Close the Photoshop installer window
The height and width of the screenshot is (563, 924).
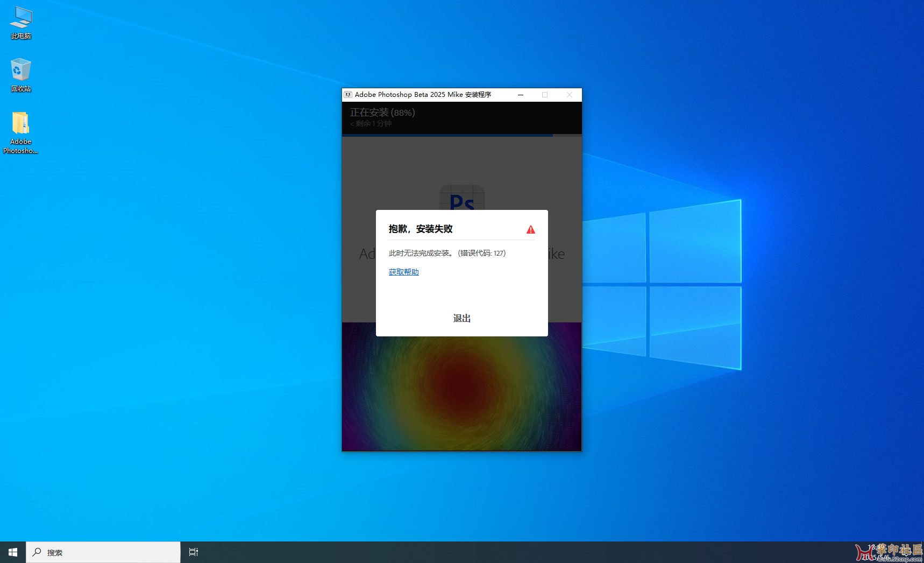click(569, 95)
